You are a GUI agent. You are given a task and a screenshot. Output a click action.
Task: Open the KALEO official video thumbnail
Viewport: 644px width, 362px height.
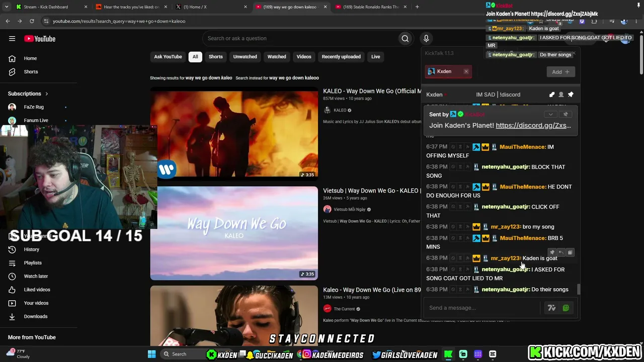[x=234, y=134]
